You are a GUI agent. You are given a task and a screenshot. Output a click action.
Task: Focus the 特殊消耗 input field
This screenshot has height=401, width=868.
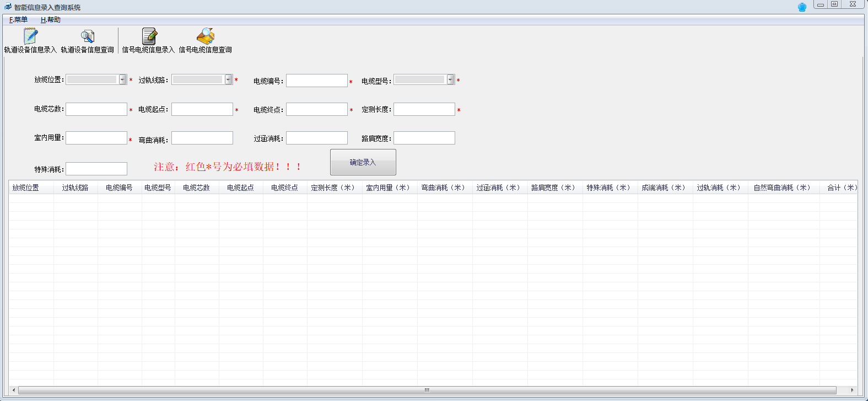(x=96, y=169)
